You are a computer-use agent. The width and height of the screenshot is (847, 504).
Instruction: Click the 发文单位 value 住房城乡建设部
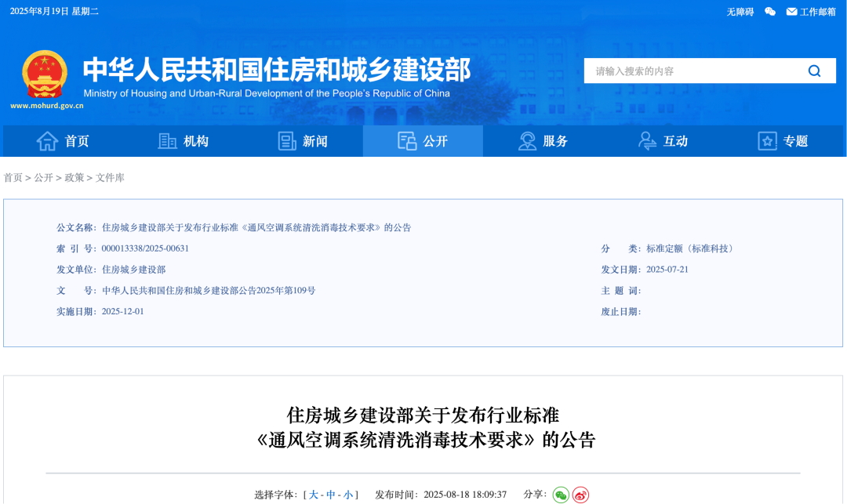[x=133, y=270]
